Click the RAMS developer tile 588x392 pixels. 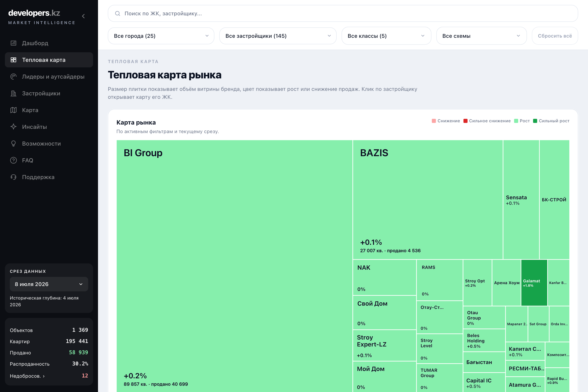pyautogui.click(x=440, y=280)
